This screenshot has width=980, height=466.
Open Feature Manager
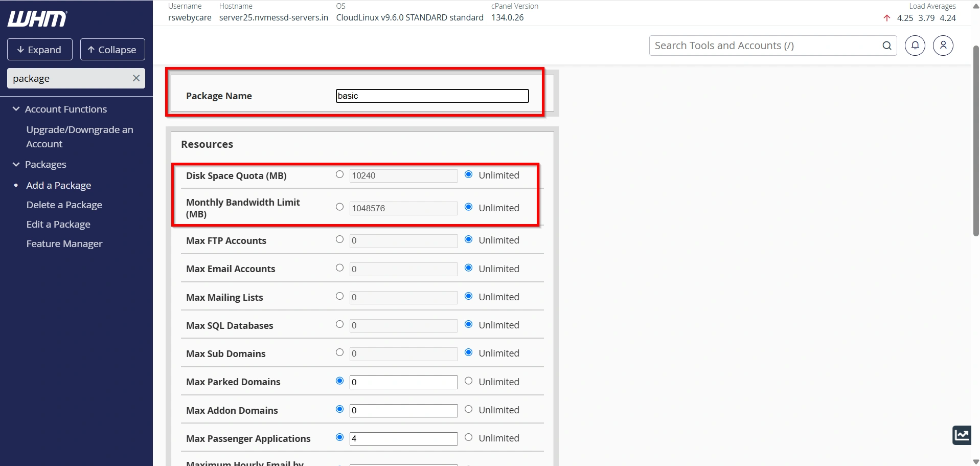64,243
